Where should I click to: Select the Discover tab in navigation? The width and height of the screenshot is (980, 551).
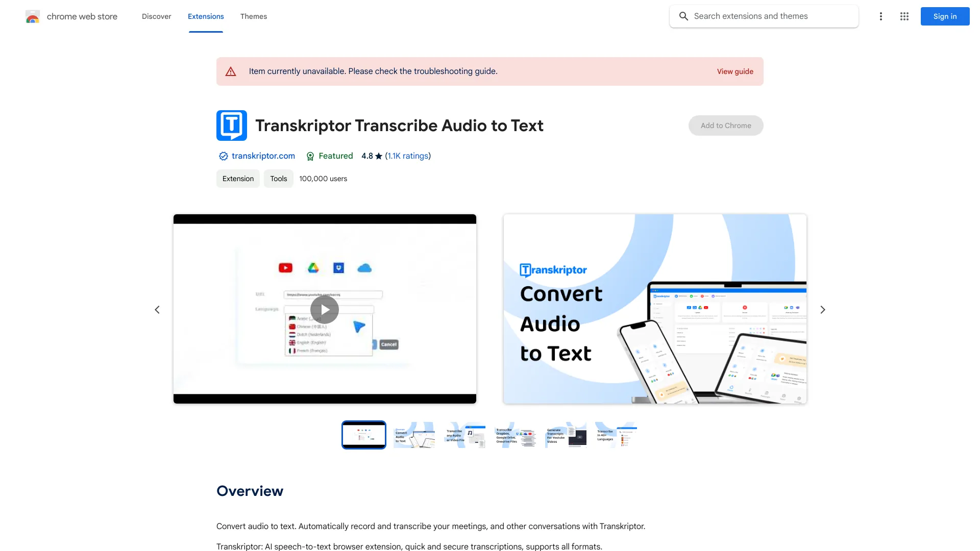click(x=156, y=16)
